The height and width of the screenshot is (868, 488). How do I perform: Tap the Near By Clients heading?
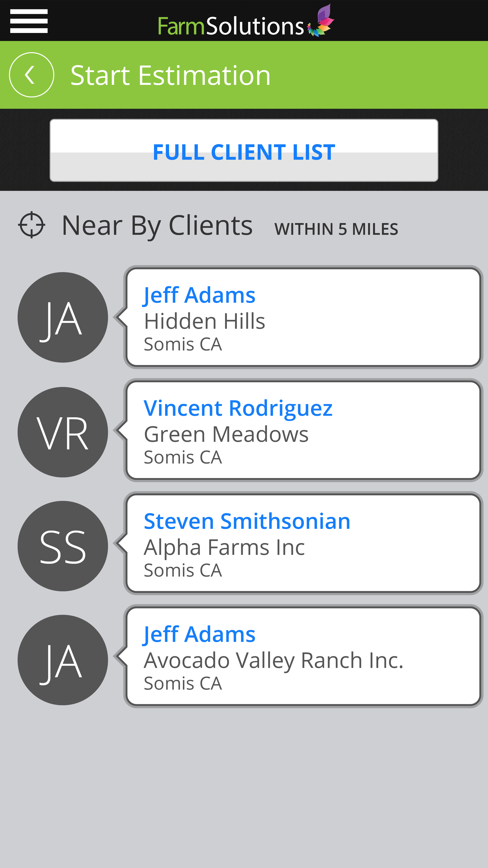(157, 225)
